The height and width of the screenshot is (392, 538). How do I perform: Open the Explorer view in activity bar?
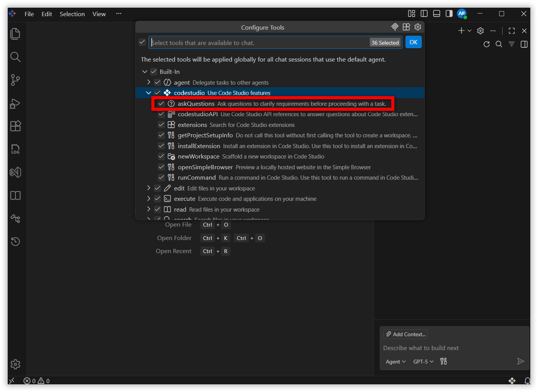[15, 34]
